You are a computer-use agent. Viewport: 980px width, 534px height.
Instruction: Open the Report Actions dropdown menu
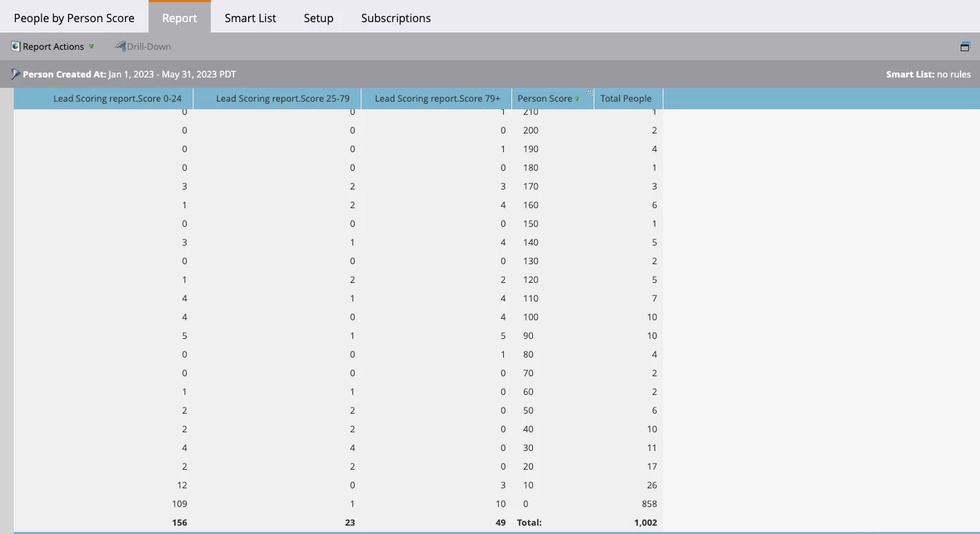(53, 46)
